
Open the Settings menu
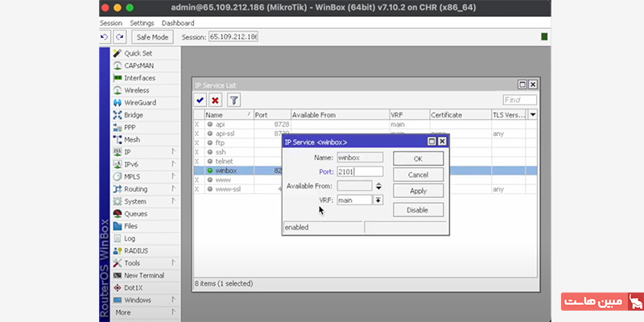(142, 23)
